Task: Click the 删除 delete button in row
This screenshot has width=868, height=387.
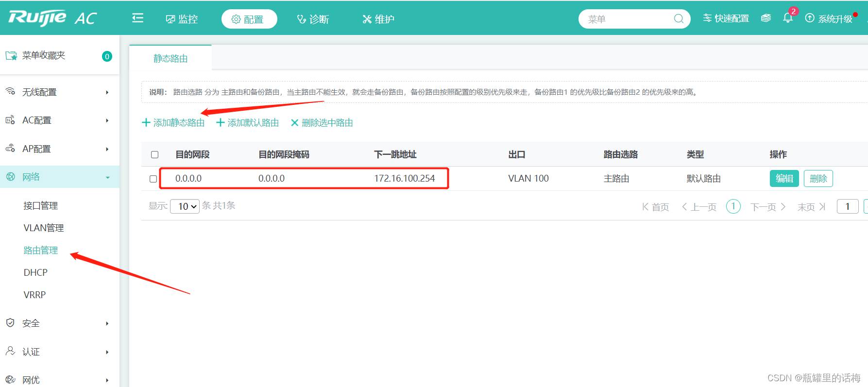Action: pyautogui.click(x=818, y=178)
